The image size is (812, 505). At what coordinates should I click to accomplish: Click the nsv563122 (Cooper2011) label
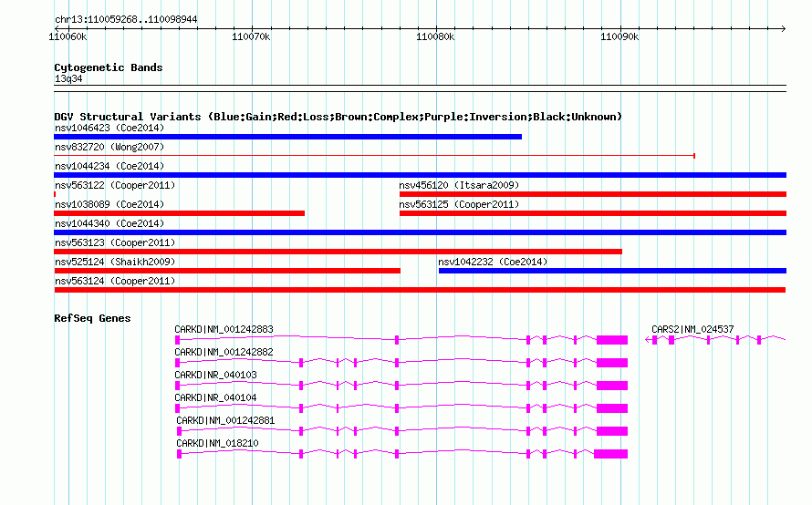(x=115, y=185)
